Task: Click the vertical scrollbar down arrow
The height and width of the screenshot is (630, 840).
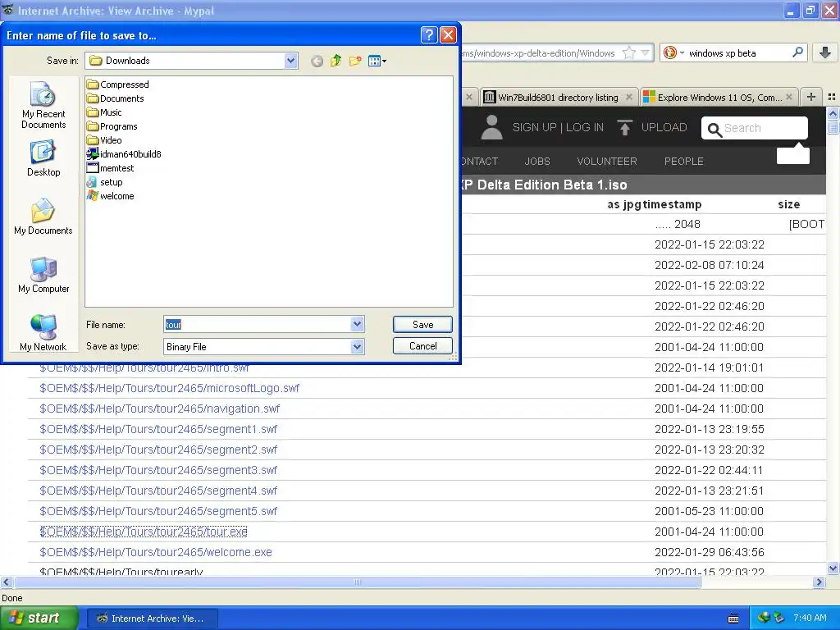Action: [833, 568]
